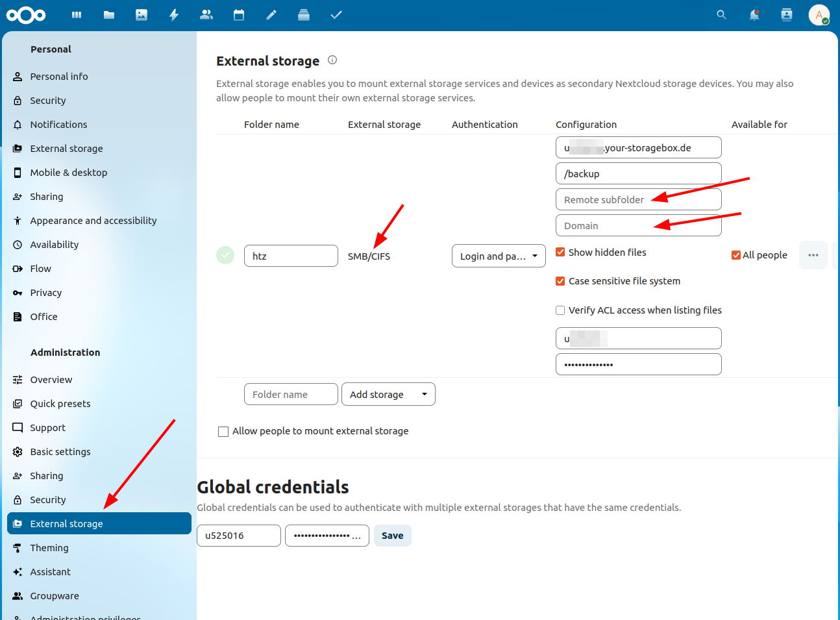
Task: Expand the Add storage dropdown
Action: pyautogui.click(x=388, y=395)
